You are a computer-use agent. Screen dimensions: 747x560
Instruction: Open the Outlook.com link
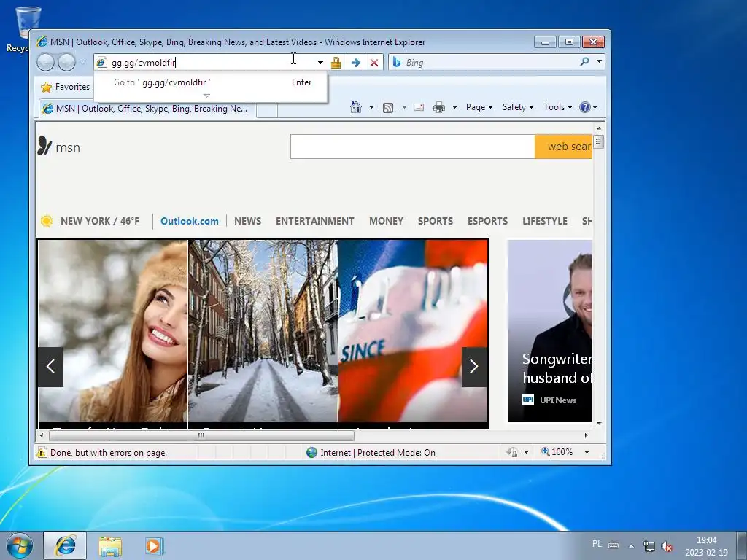click(x=190, y=221)
